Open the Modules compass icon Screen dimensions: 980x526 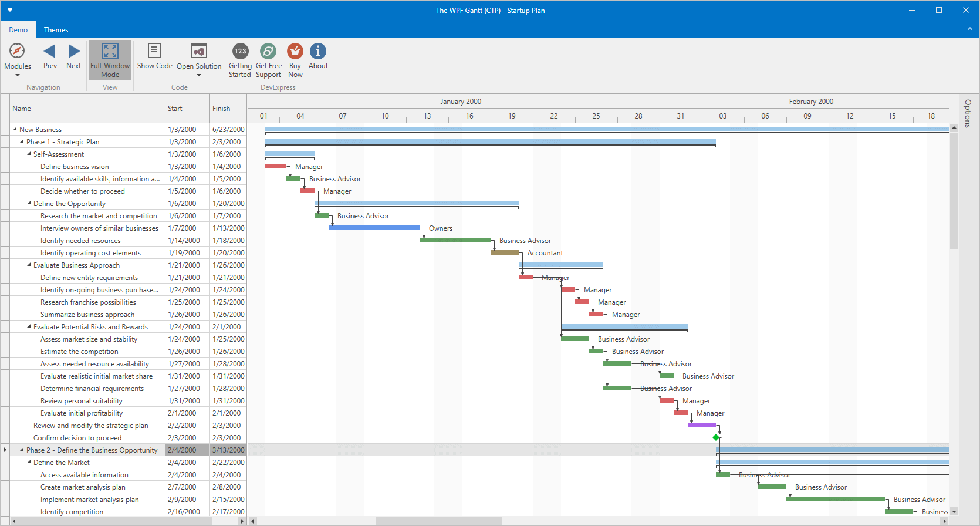click(x=17, y=51)
